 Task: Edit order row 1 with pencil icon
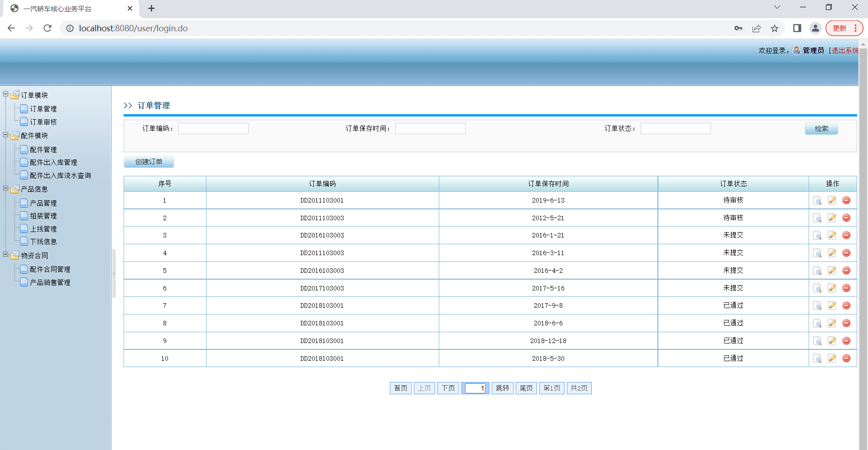point(832,200)
